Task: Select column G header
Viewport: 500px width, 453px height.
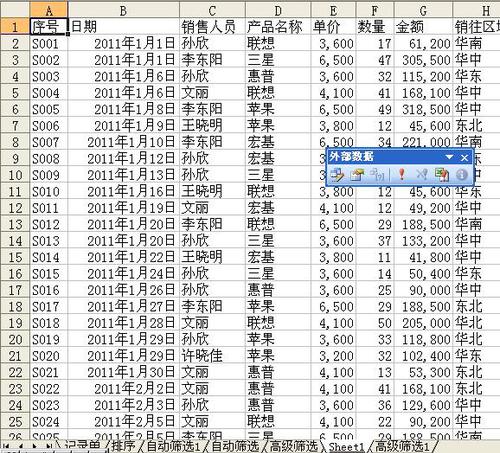Action: point(423,10)
